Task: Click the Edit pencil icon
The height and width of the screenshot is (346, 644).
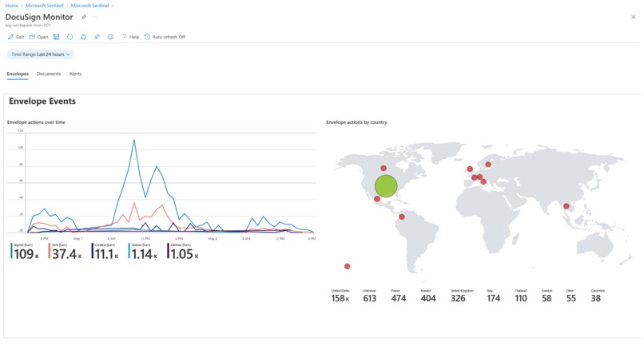Action: pyautogui.click(x=10, y=37)
